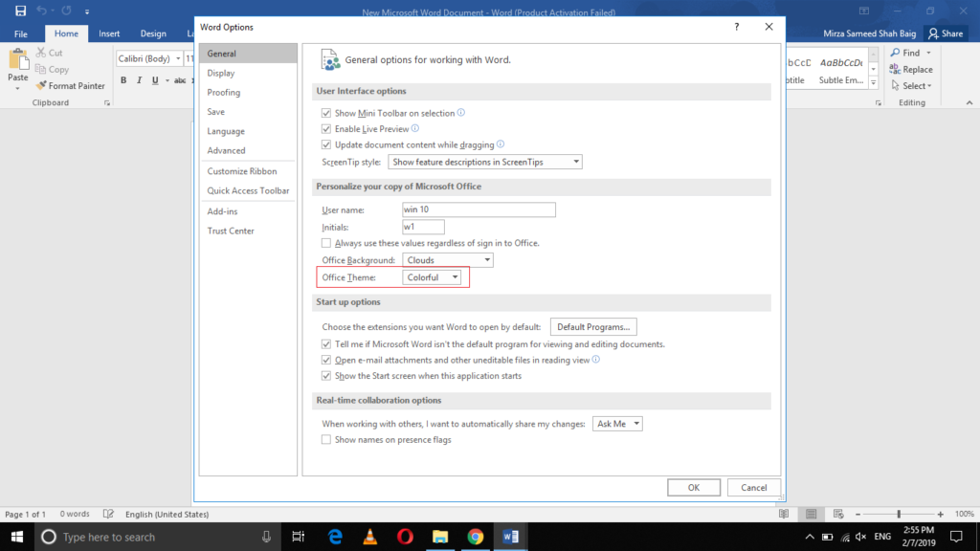Open the Calibri (Body) font dropdown
The height and width of the screenshot is (551, 980).
pyautogui.click(x=178, y=58)
